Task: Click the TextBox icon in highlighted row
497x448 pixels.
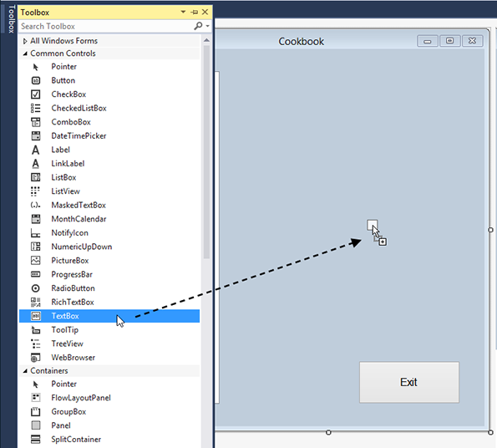Action: click(x=35, y=316)
